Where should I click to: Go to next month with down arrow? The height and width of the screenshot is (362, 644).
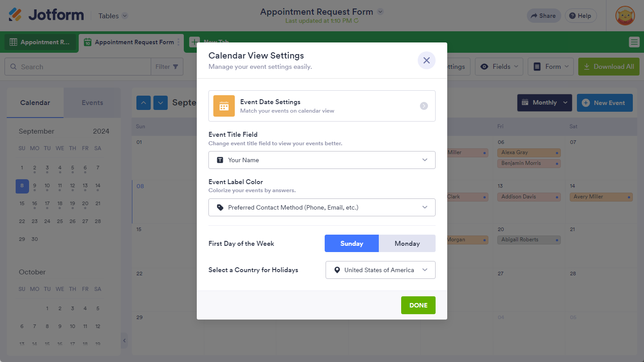(161, 103)
